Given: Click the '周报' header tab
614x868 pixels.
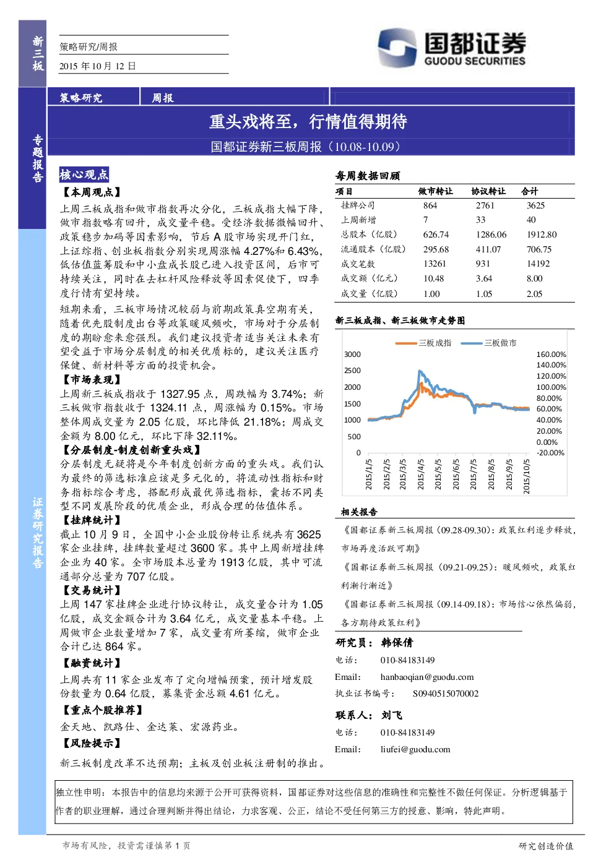Looking at the screenshot, I should point(163,98).
